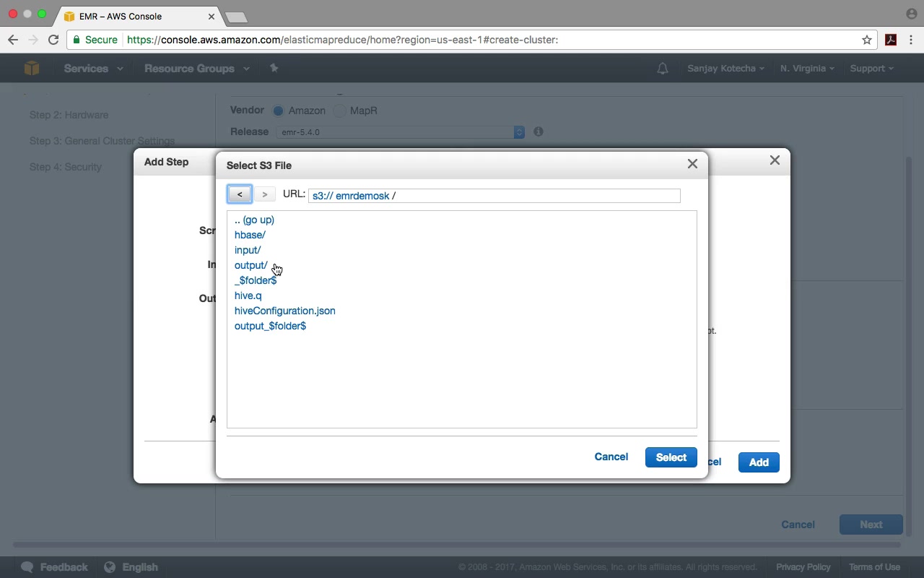Open the Privacy Policy link
Screen dimensions: 924x578
coord(803,567)
